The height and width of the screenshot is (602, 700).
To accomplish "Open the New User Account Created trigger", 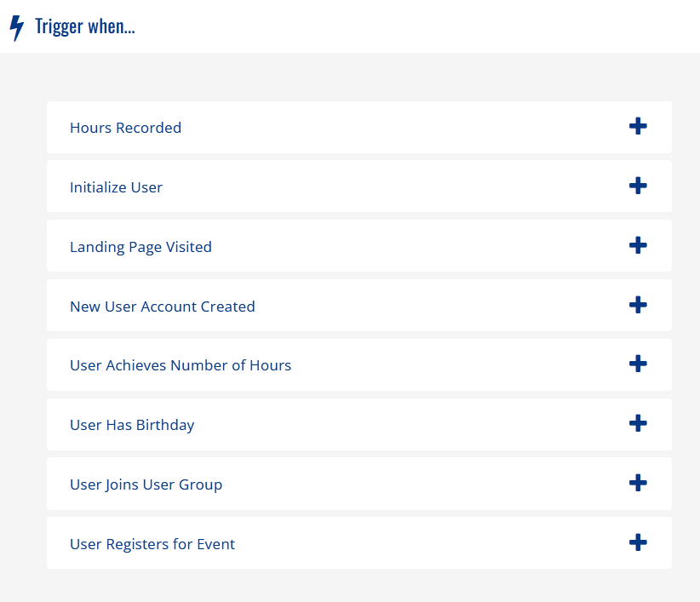I will click(x=162, y=307).
